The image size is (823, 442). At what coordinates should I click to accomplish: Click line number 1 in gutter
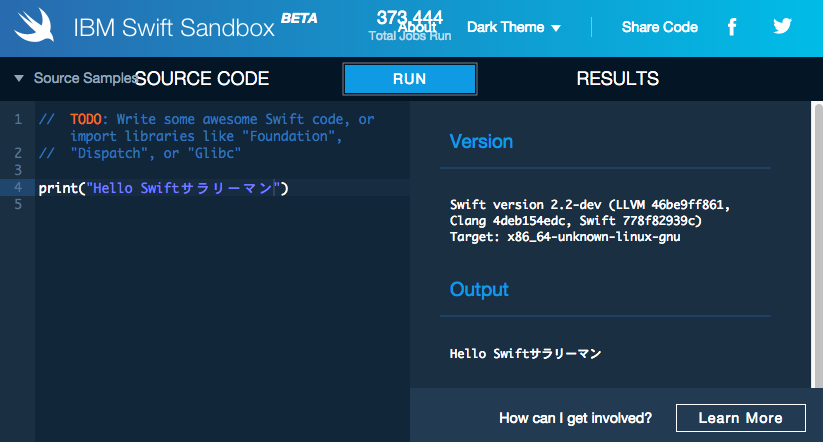[x=18, y=119]
